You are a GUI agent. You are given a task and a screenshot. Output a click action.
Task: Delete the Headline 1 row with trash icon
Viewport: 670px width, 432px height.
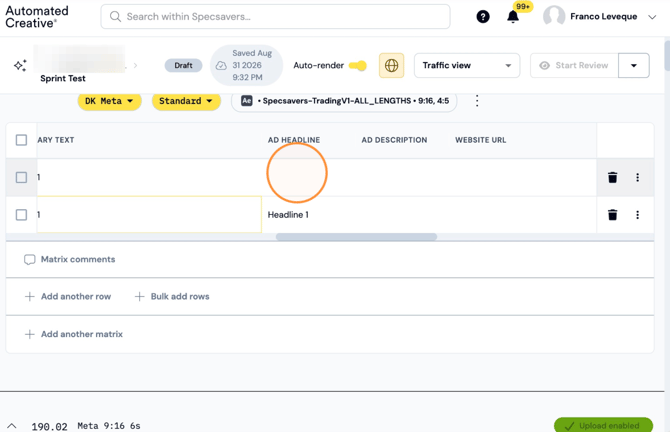pyautogui.click(x=612, y=215)
